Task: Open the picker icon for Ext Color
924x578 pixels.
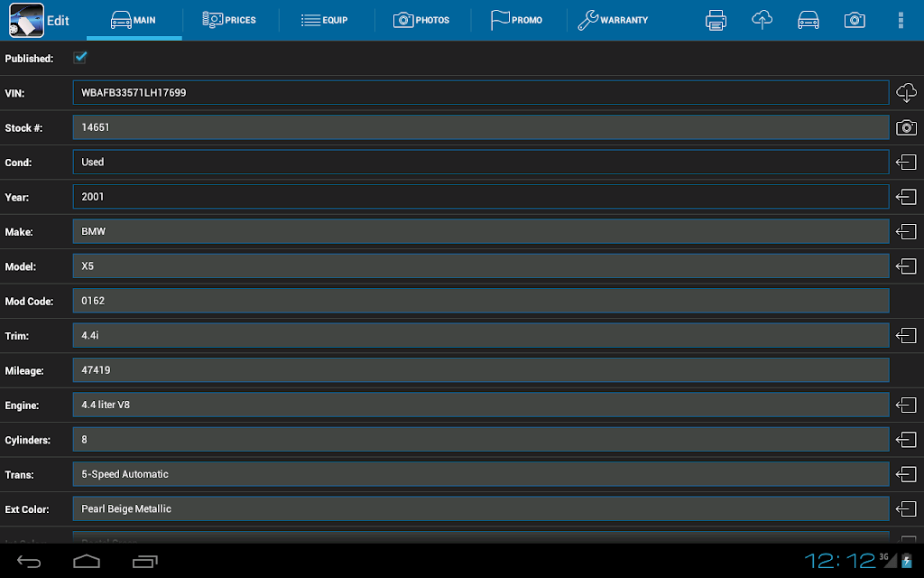Action: (906, 509)
